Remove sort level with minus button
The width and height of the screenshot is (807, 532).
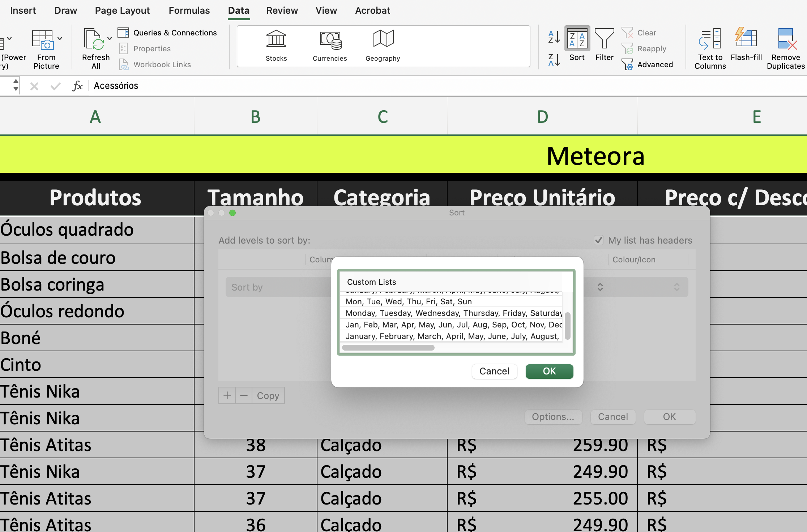(x=244, y=395)
